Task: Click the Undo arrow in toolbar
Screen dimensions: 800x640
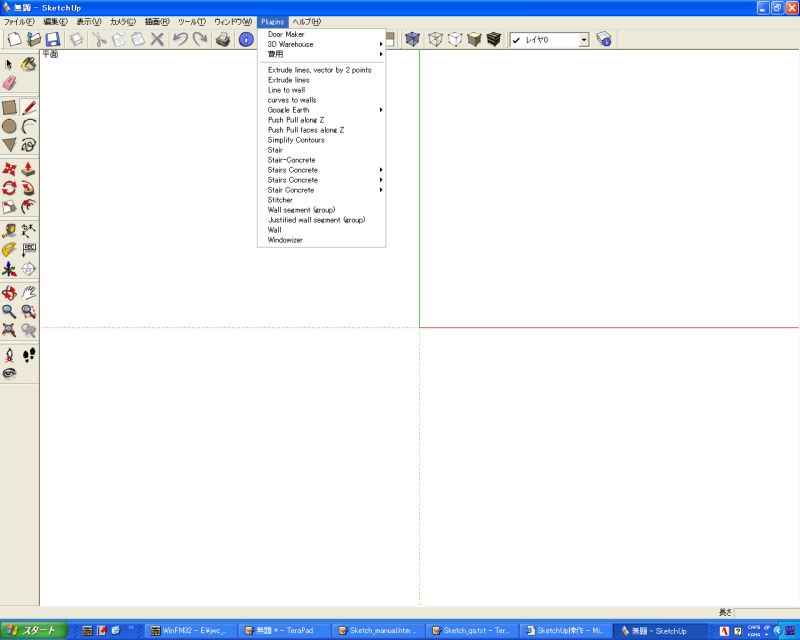Action: click(x=180, y=39)
